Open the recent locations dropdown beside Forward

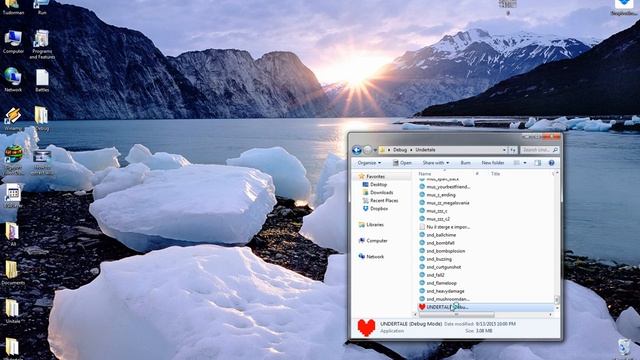[375, 150]
